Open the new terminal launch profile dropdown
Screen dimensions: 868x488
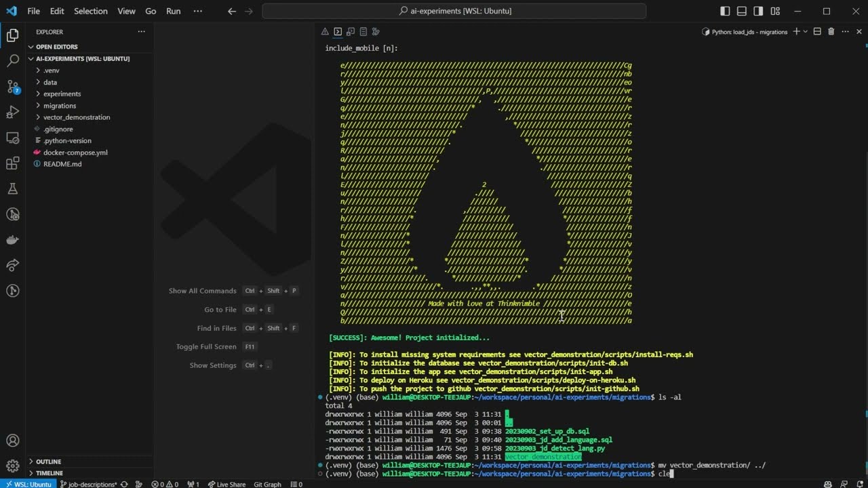point(806,32)
